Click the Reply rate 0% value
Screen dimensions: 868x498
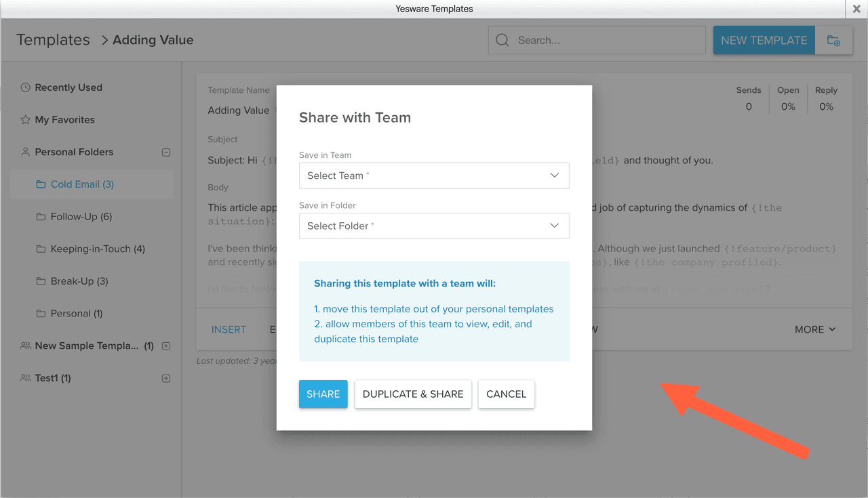tap(826, 106)
